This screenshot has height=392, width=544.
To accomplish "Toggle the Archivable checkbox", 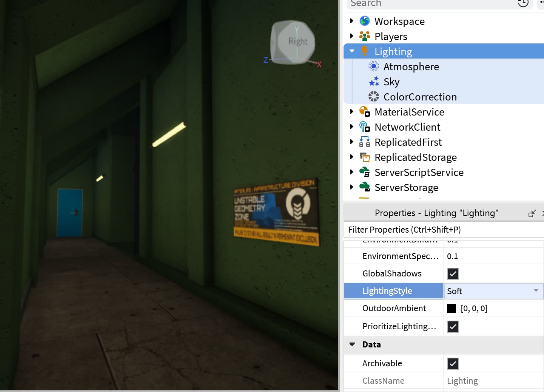I will pos(453,363).
